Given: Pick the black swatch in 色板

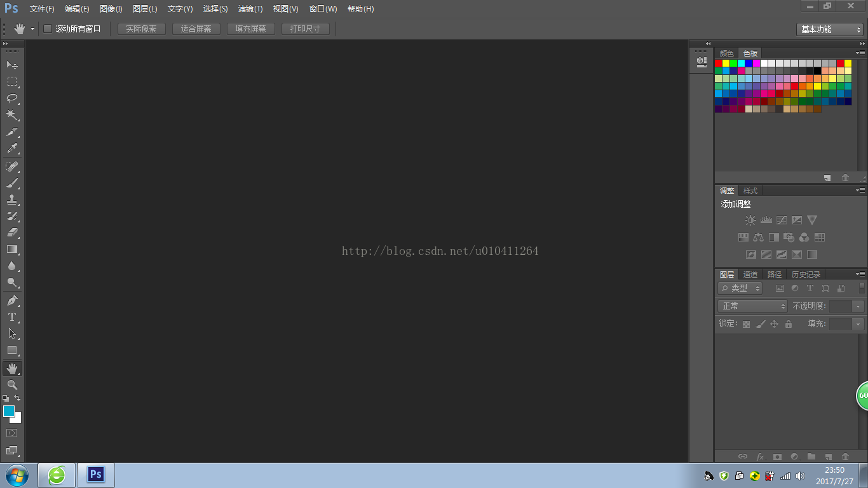Looking at the screenshot, I should tap(817, 71).
